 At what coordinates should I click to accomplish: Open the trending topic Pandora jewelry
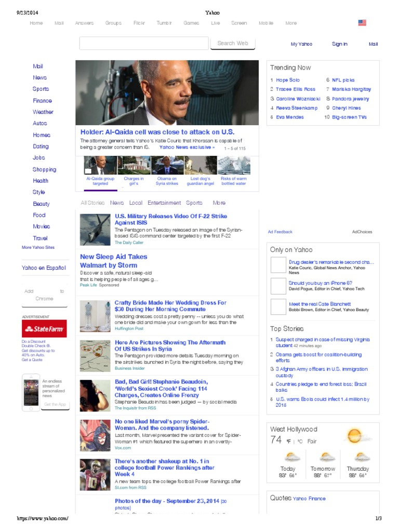pos(351,99)
